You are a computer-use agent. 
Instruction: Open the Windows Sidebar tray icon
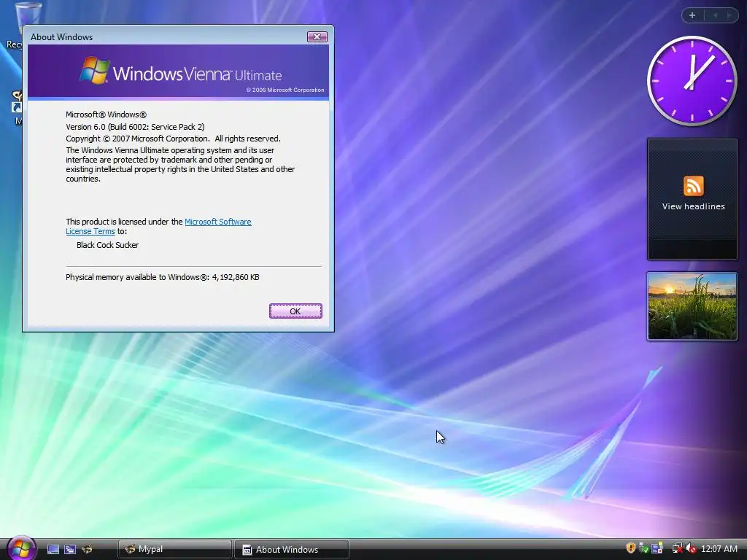(657, 548)
